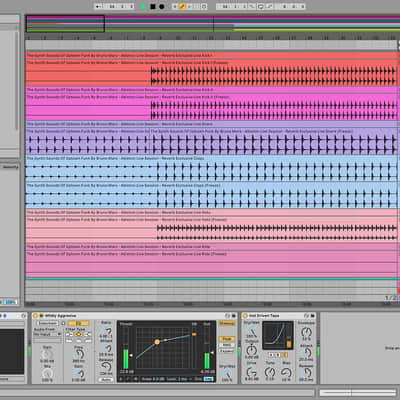Click the Hot Driven Tape Release knob
The width and height of the screenshot is (400, 400).
(306, 372)
